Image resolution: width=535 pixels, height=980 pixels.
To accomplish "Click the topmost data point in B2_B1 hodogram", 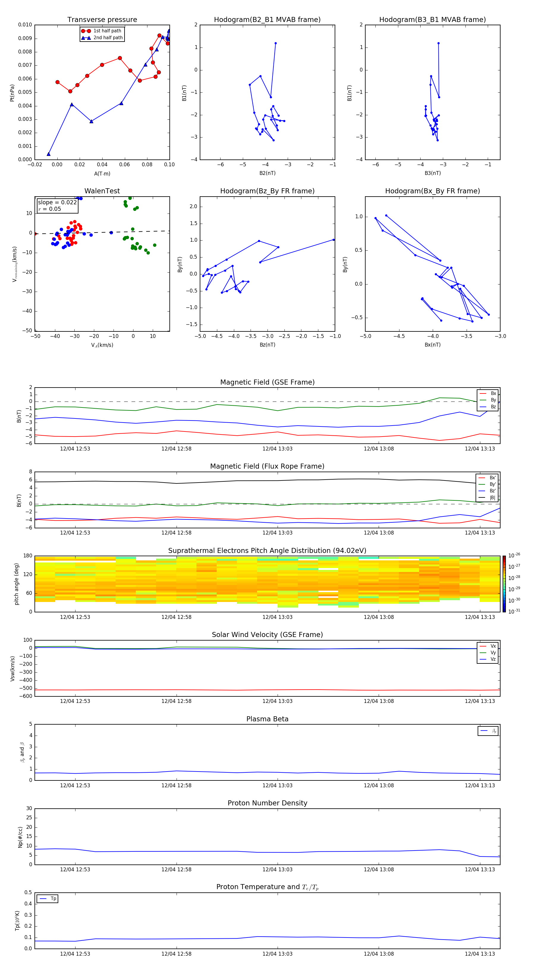I will [276, 43].
